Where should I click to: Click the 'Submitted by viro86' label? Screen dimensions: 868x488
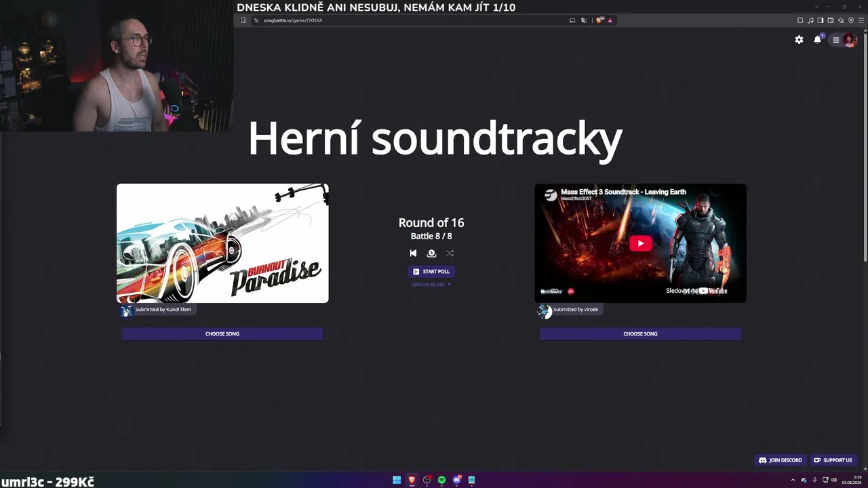[576, 310]
